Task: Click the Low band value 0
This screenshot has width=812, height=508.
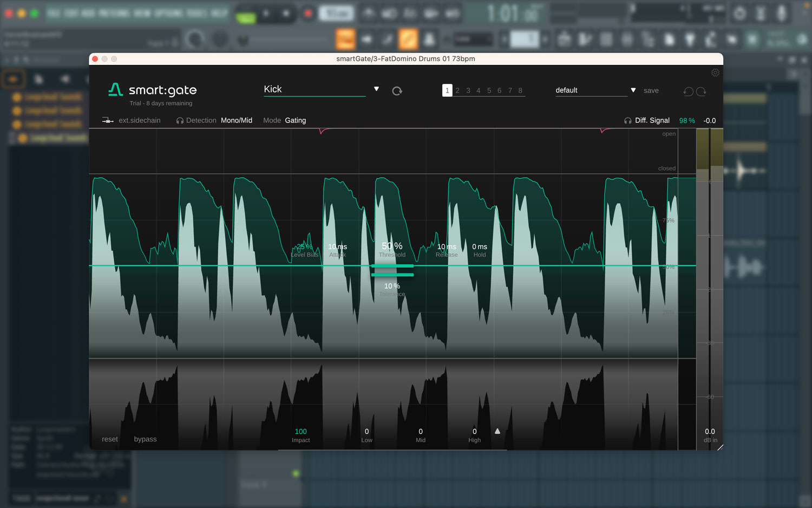Action: pyautogui.click(x=366, y=432)
